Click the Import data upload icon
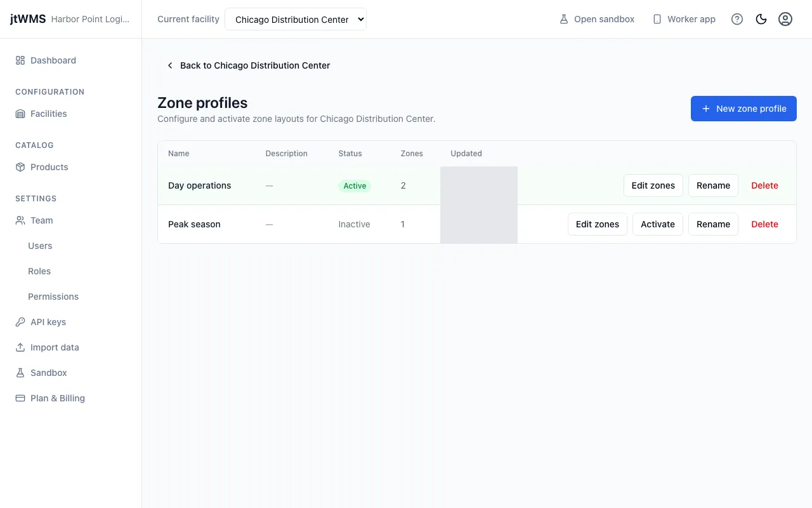The height and width of the screenshot is (508, 812). coord(20,347)
